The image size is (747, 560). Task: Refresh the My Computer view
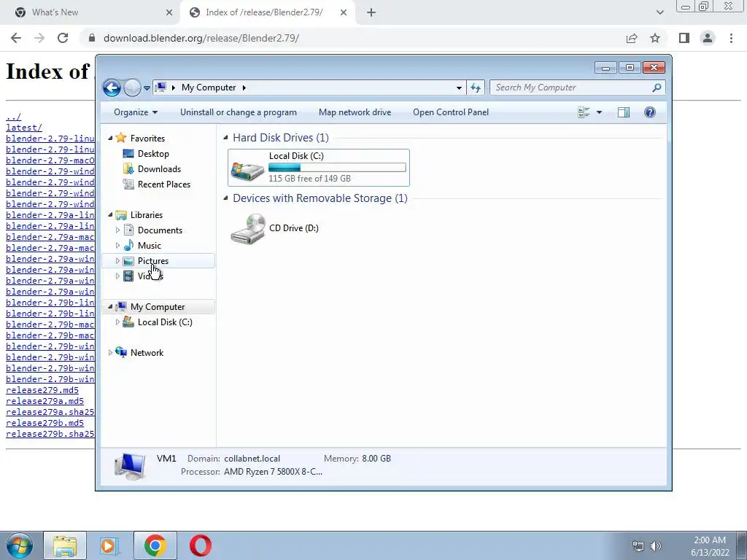pyautogui.click(x=476, y=87)
